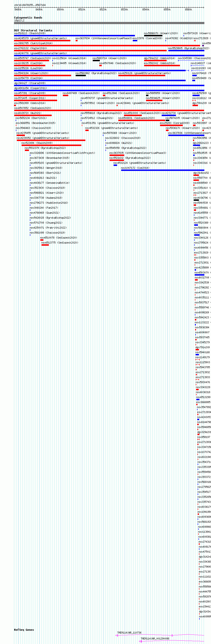Open variant nsv518113 (Shaikh2009) label
Image resolution: width=211 pixels, height=644 pixels.
pos(30,33)
